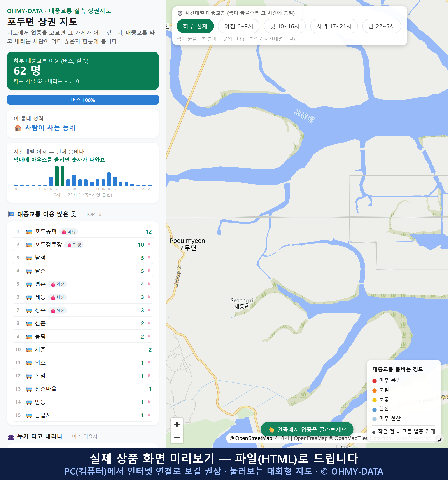This screenshot has height=480, width=448.
Task: Click the blue 한산 legend swatch
Action: [x=374, y=410]
